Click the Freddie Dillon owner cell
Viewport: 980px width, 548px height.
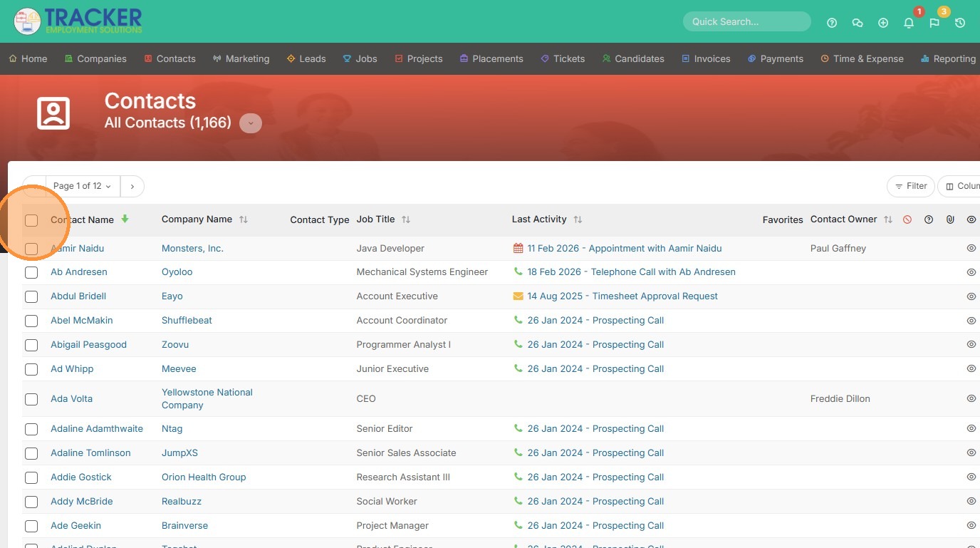pos(840,399)
